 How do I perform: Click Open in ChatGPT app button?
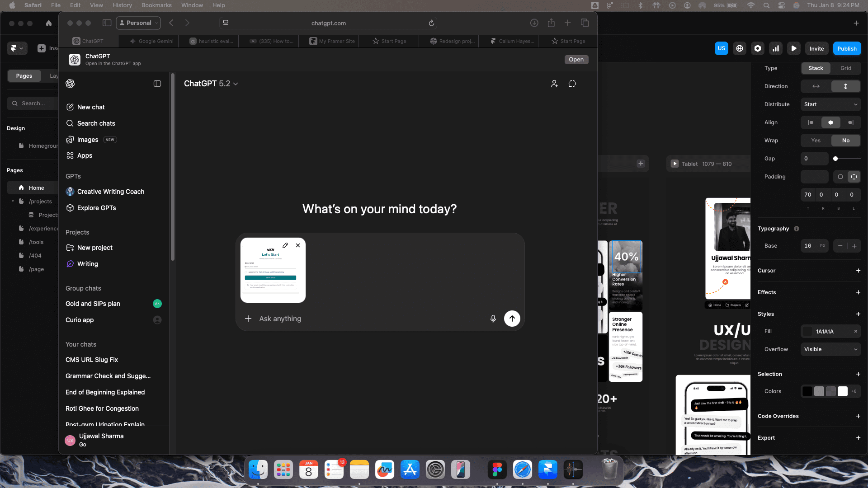[576, 60]
